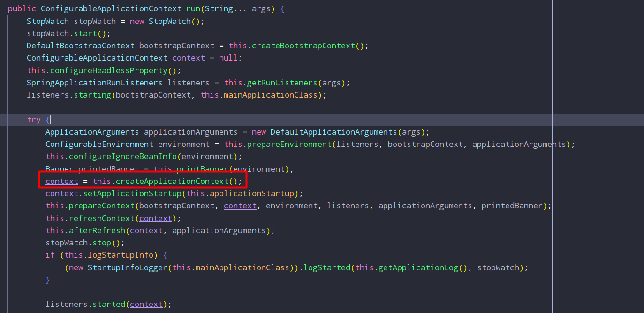The width and height of the screenshot is (644, 313).
Task: Click the logStarted method call
Action: (x=327, y=267)
